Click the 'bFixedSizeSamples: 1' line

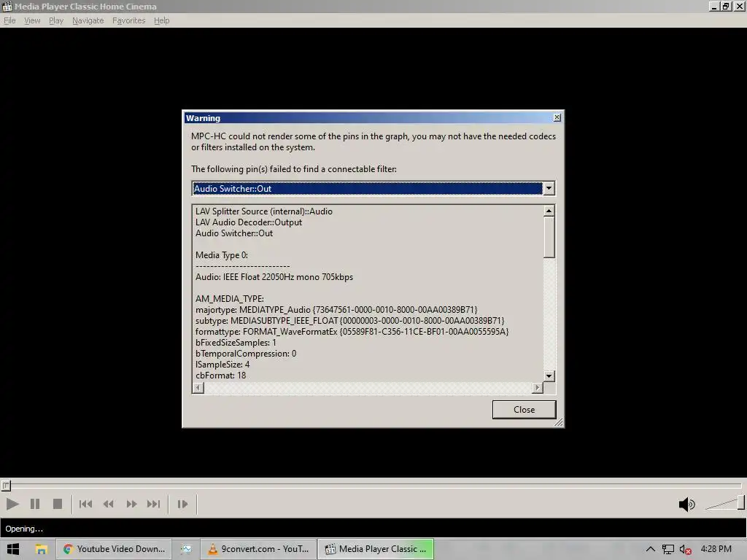(236, 343)
